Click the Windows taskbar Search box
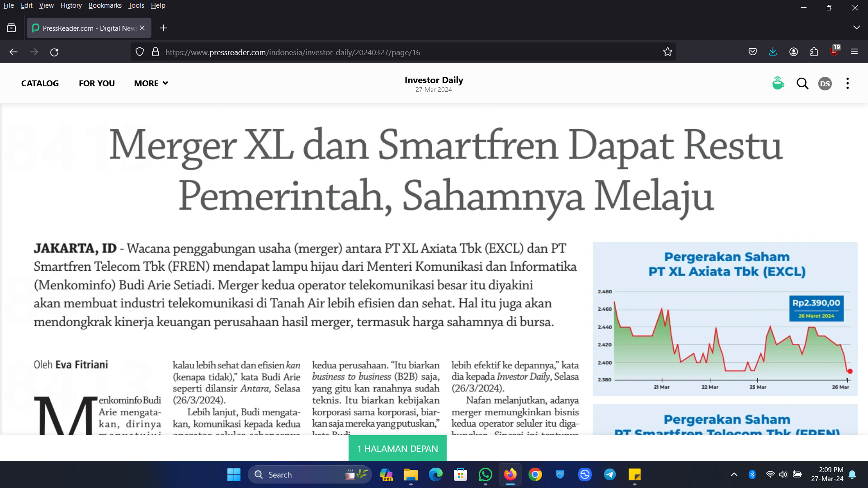This screenshot has width=868, height=488. 310,474
